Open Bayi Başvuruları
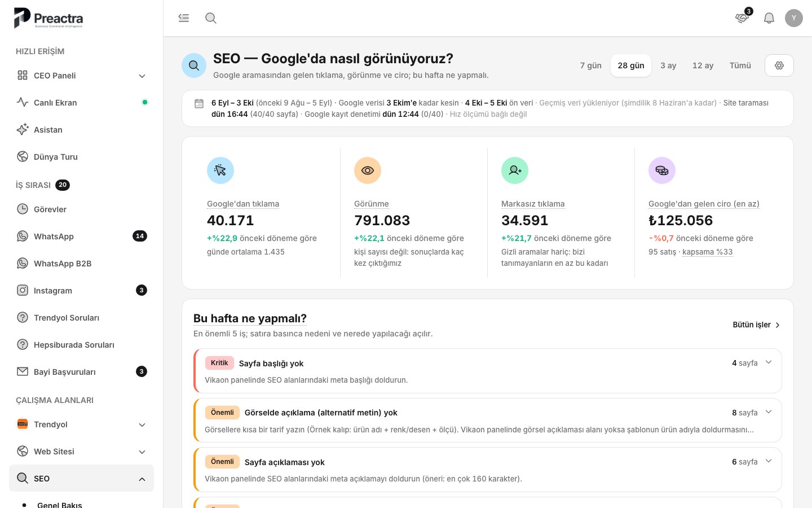 click(81, 372)
